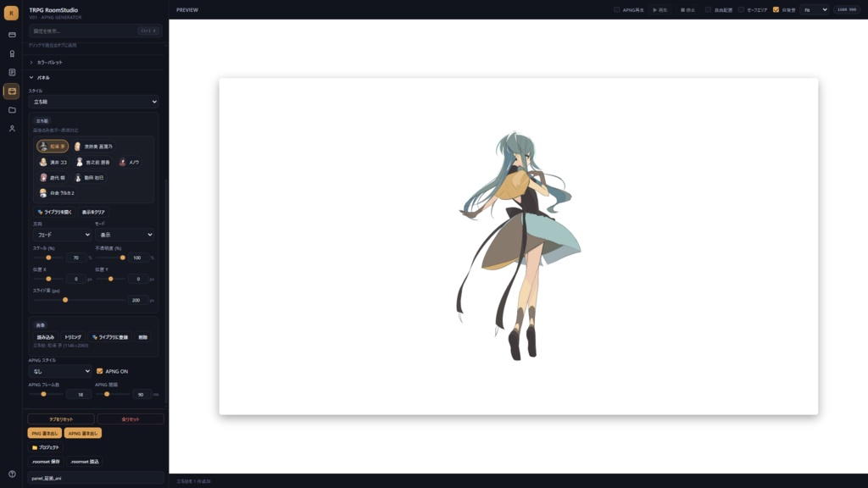The image size is (868, 488).
Task: Select the pink-haired character chip
Action: click(x=53, y=178)
